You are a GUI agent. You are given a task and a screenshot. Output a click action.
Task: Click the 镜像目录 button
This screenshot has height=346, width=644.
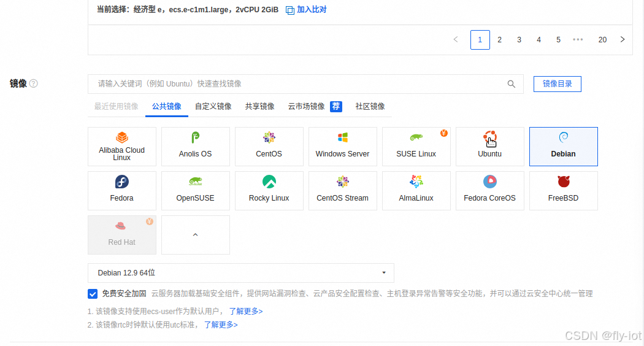(558, 84)
